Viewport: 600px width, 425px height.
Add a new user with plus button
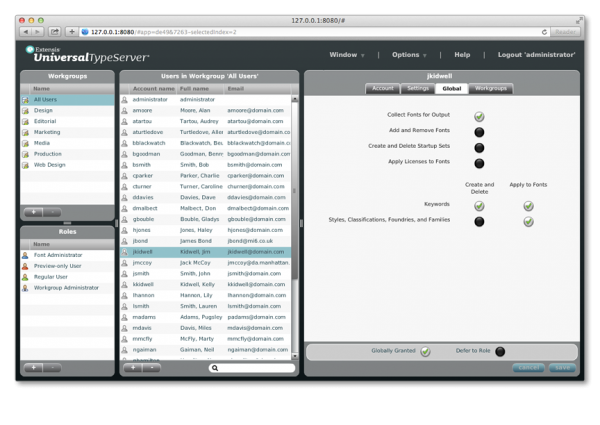click(133, 368)
